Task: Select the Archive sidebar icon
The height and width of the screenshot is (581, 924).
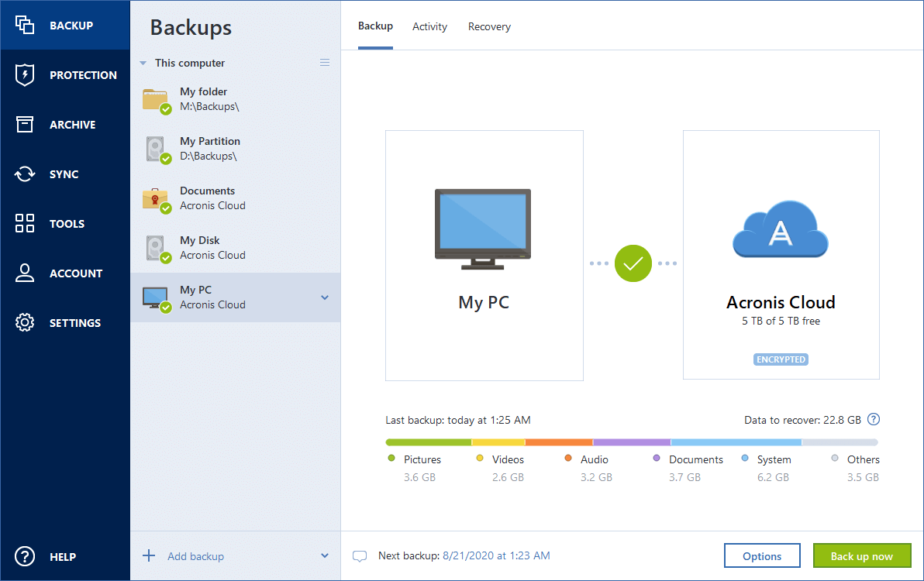Action: click(24, 124)
